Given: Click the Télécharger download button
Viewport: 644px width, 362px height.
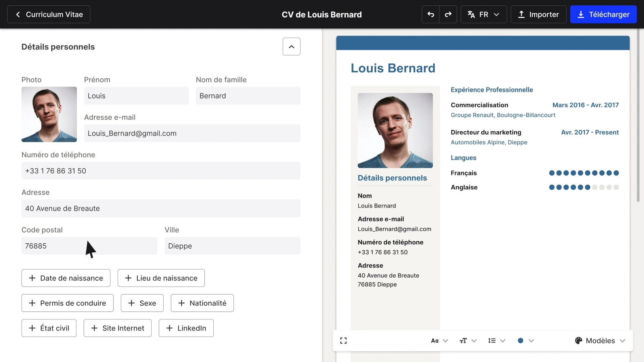Looking at the screenshot, I should [603, 14].
